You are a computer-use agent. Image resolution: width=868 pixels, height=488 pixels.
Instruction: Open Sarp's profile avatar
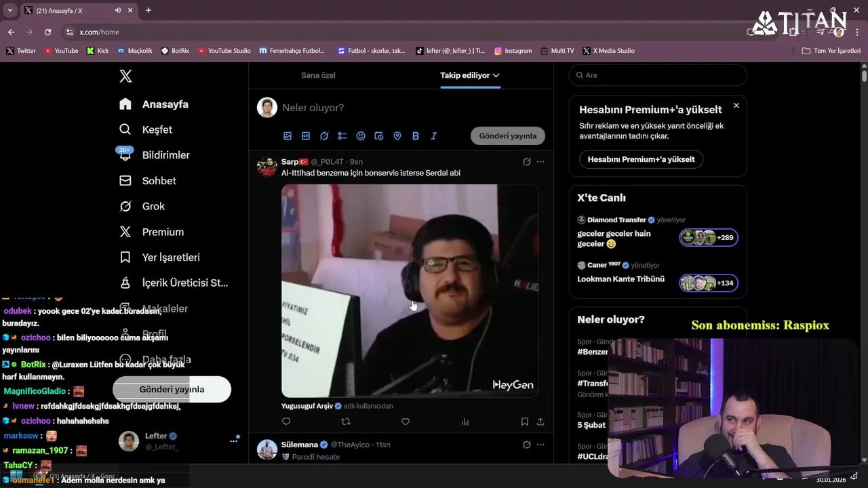pos(267,167)
